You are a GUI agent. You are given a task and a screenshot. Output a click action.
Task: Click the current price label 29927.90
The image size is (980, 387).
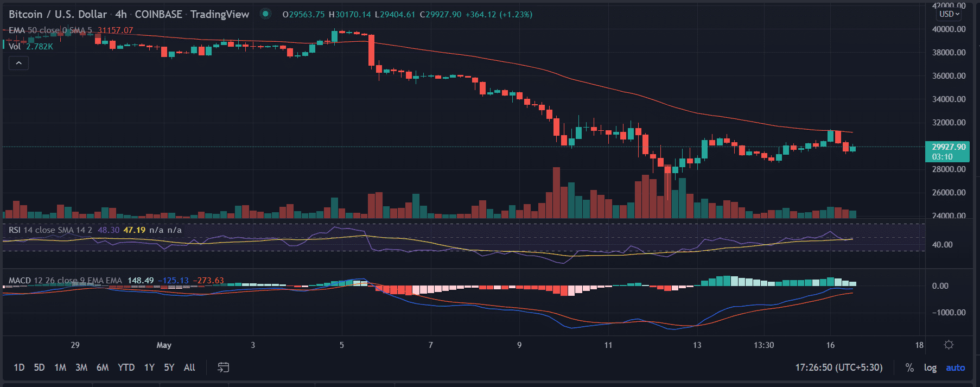[x=949, y=147]
